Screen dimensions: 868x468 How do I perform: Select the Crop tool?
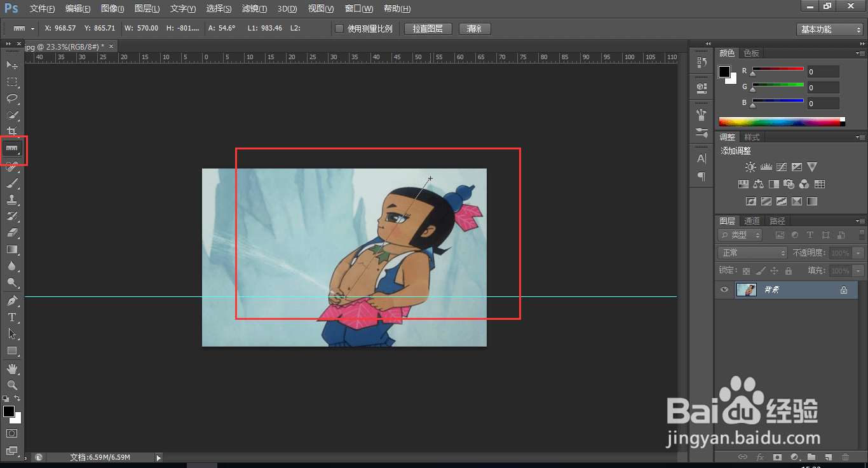(x=12, y=132)
